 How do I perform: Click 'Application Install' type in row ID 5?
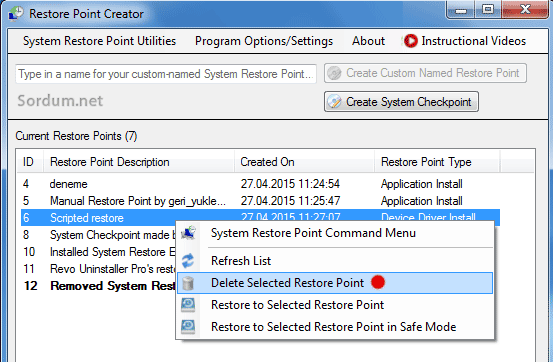click(x=422, y=201)
